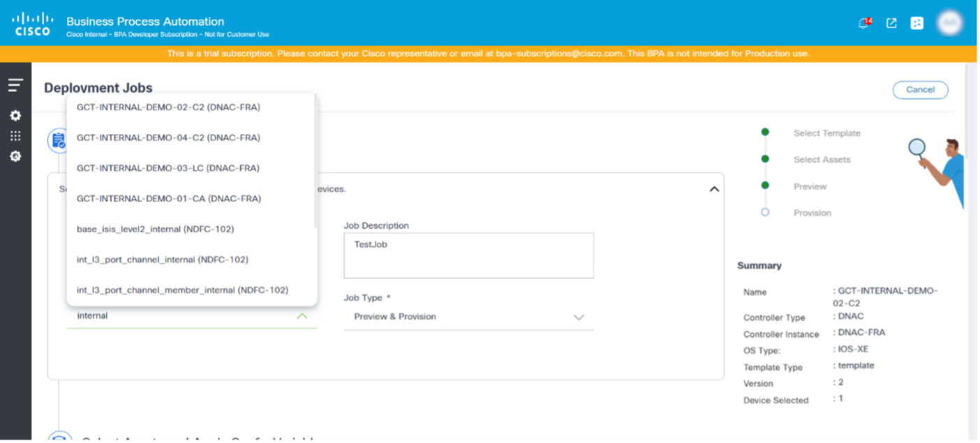Select base_isis_level2_internal (NDFC-102) option

(191, 229)
